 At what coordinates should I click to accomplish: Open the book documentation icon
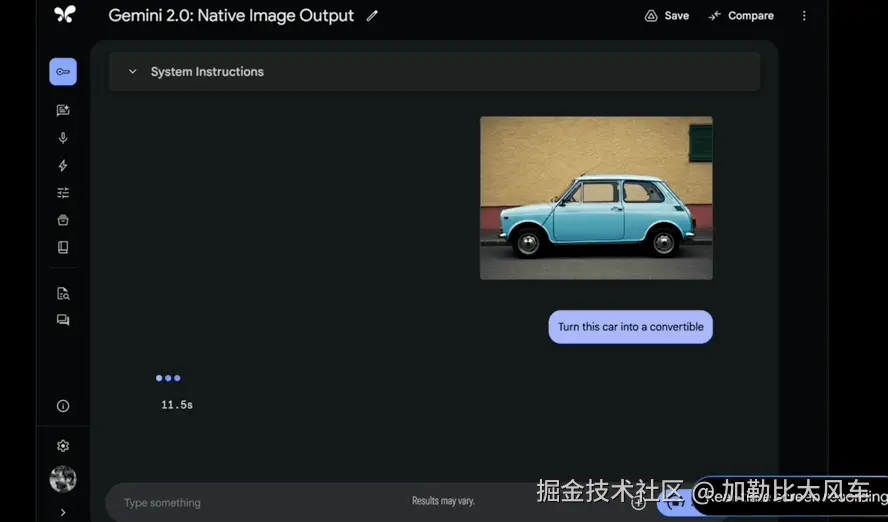[63, 247]
